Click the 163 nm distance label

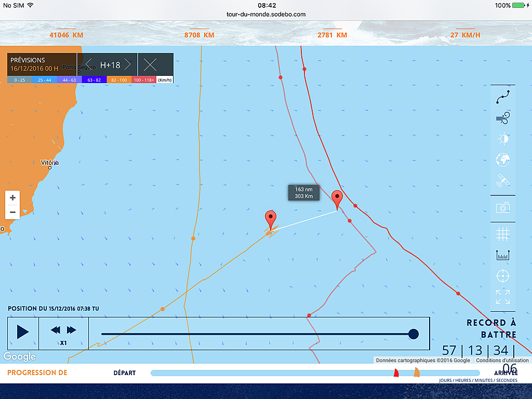pyautogui.click(x=303, y=193)
